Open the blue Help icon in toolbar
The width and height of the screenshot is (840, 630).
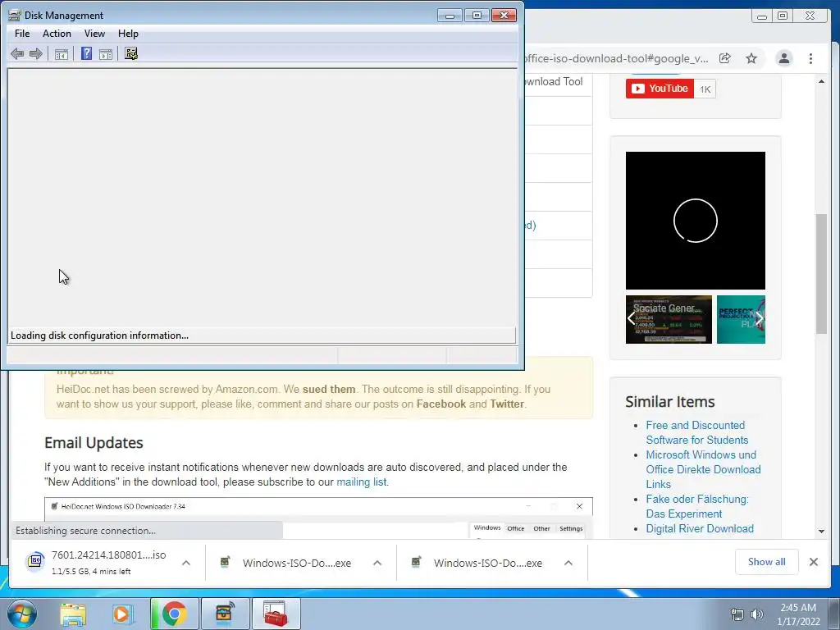86,53
